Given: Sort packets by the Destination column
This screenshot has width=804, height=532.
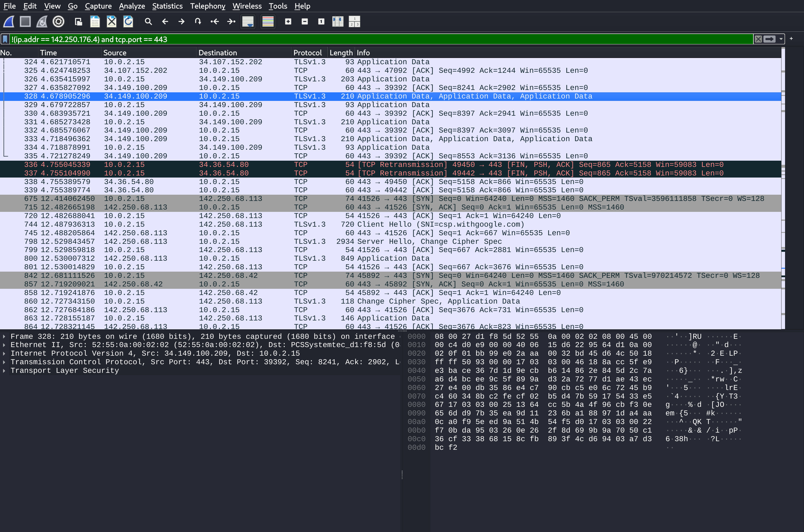Looking at the screenshot, I should [244, 53].
